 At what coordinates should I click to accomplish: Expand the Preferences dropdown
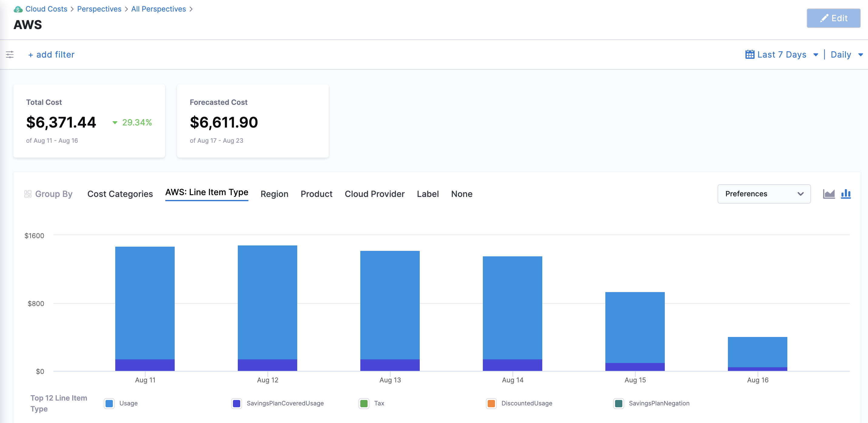[764, 194]
